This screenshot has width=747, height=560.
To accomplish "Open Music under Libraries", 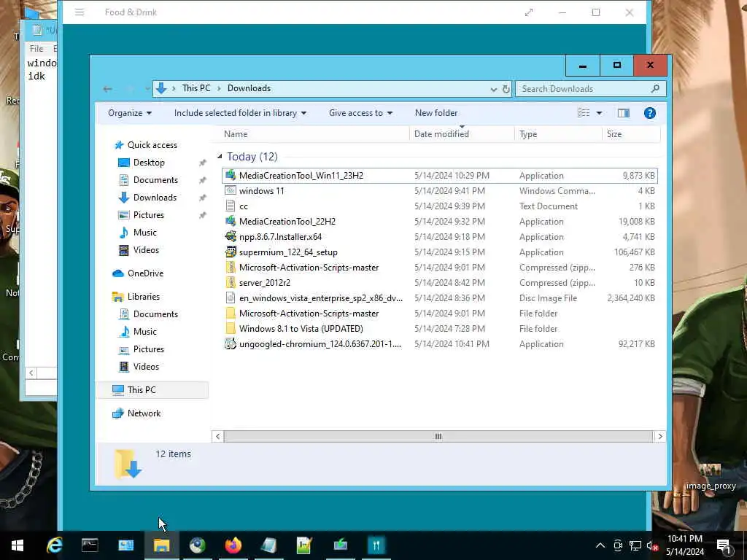I will click(145, 332).
